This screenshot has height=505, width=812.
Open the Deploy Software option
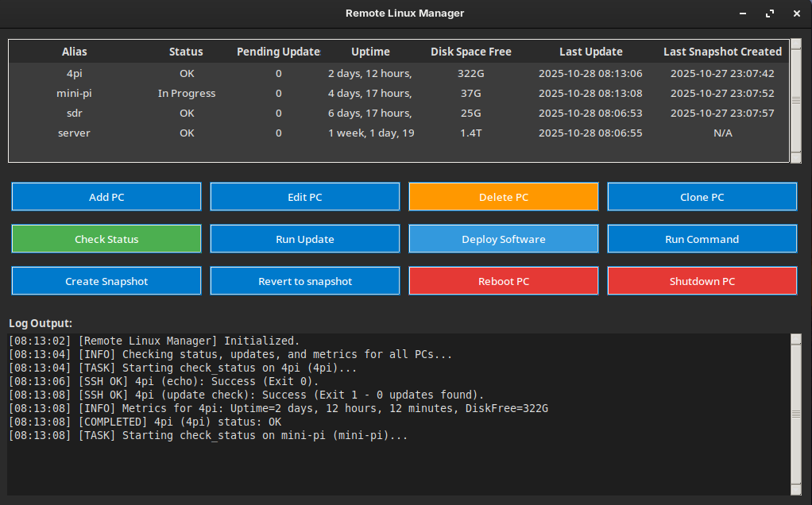pyautogui.click(x=503, y=239)
